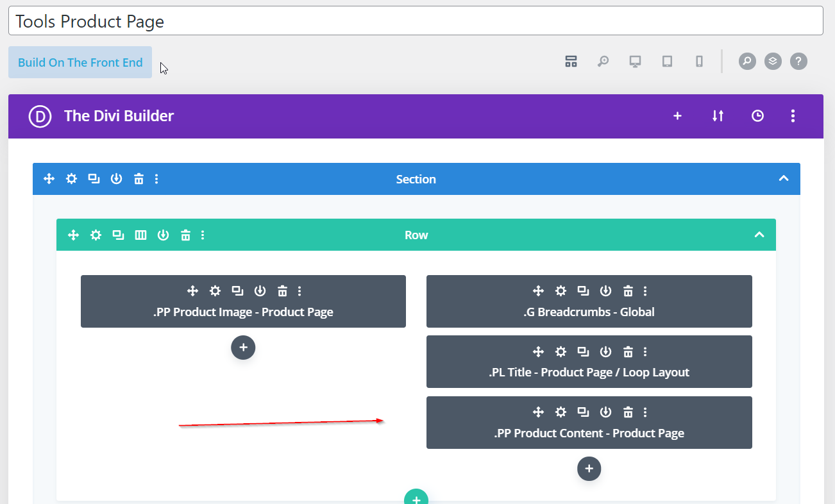Save .PP Product Content module to library
Image resolution: width=835 pixels, height=504 pixels.
coord(605,412)
